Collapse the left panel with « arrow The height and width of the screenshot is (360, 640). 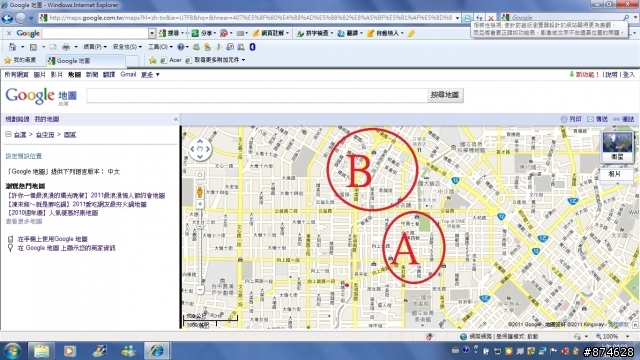coord(176,119)
